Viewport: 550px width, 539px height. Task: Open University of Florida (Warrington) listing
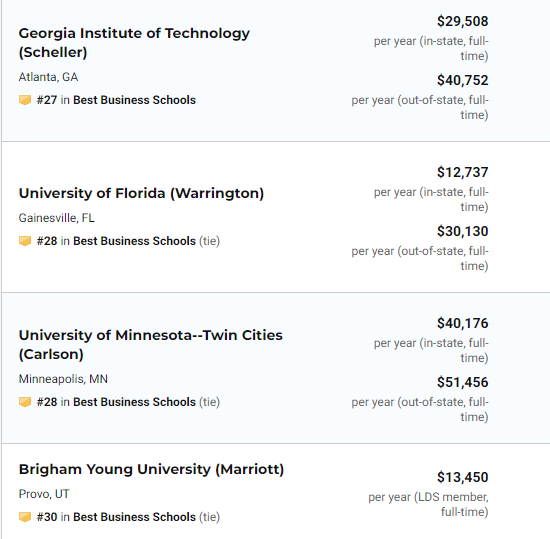click(141, 194)
